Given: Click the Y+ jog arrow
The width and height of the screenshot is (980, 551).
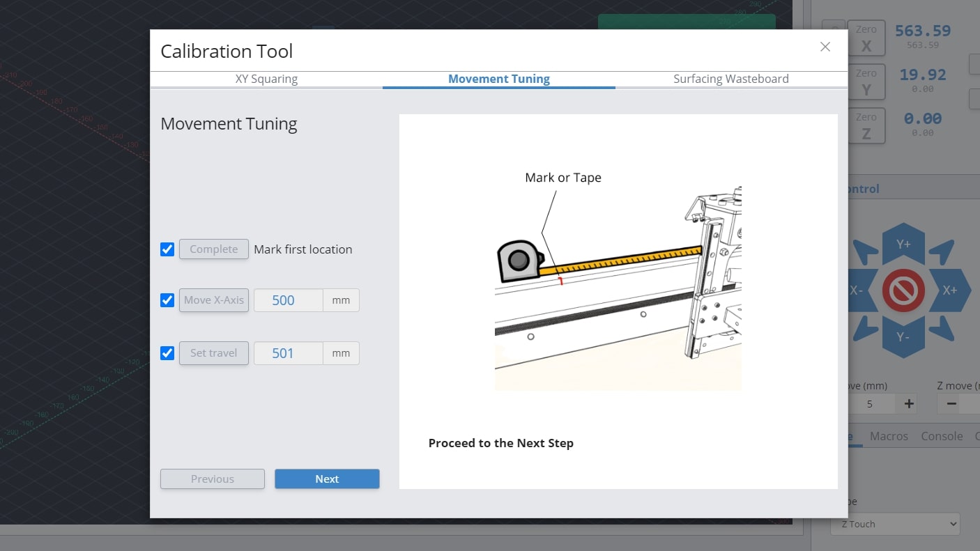Looking at the screenshot, I should tap(903, 244).
